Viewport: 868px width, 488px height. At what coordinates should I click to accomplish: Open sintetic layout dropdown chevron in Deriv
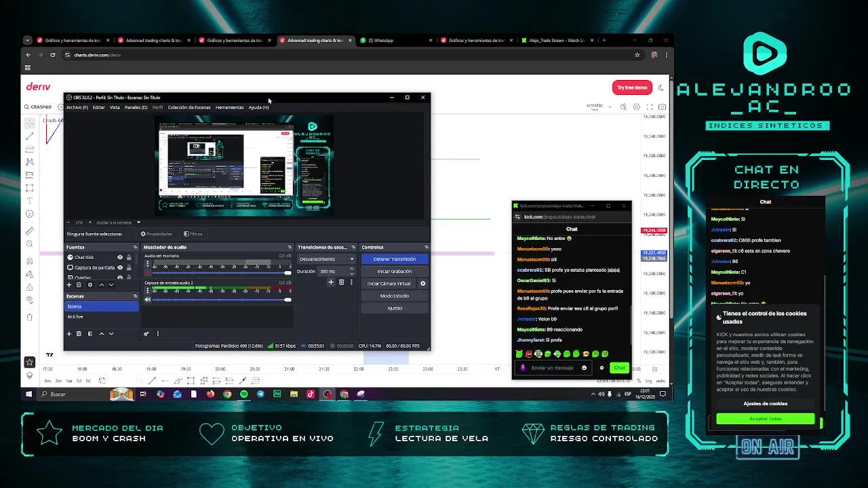610,106
